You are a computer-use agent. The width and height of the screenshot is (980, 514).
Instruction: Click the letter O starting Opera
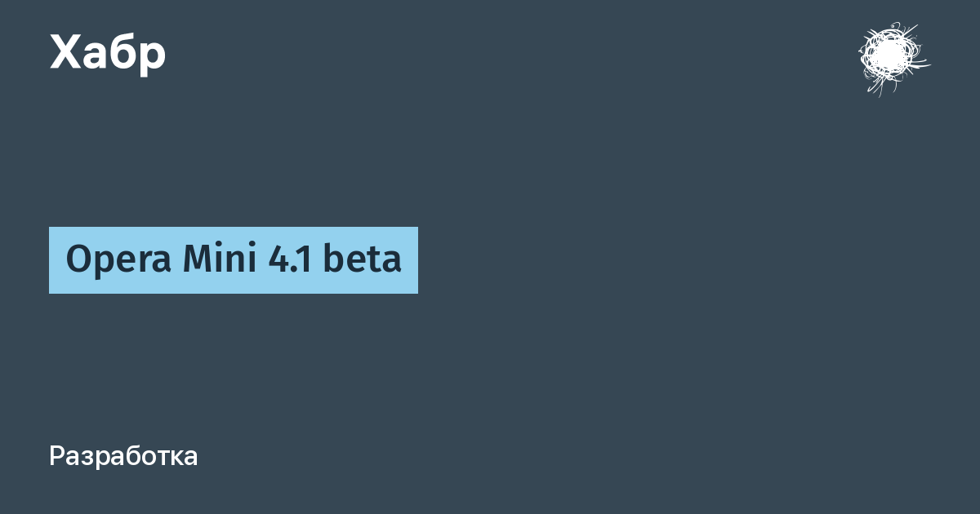[x=76, y=260]
